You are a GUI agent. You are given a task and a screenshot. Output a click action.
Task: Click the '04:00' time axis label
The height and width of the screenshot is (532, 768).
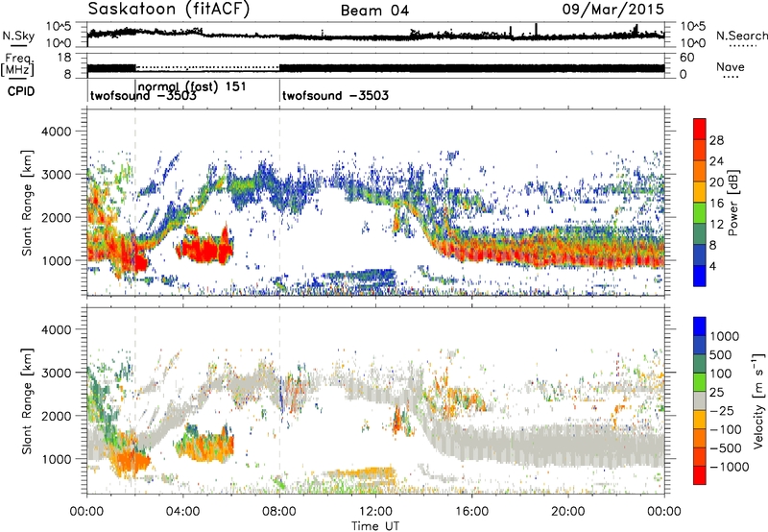coord(183,512)
